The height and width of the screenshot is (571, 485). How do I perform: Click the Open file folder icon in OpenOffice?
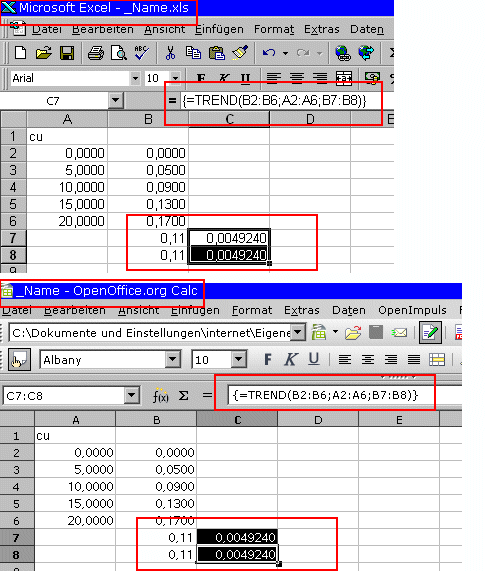(x=352, y=332)
